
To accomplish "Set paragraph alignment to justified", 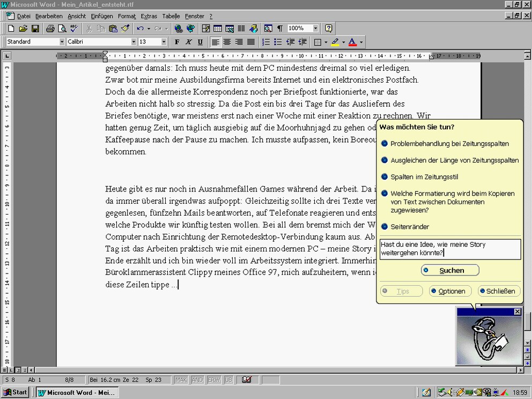I will [251, 42].
